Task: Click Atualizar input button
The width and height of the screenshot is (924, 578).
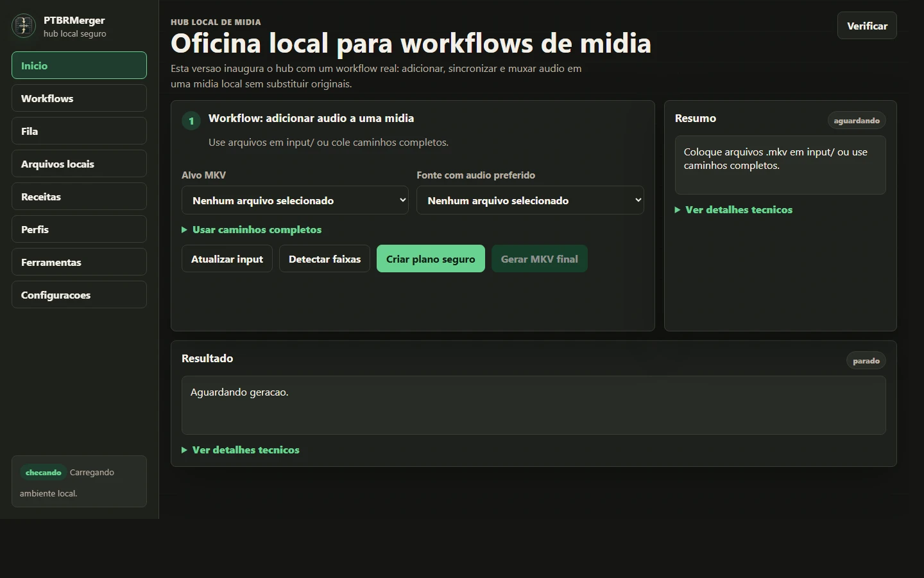Action: tap(227, 259)
